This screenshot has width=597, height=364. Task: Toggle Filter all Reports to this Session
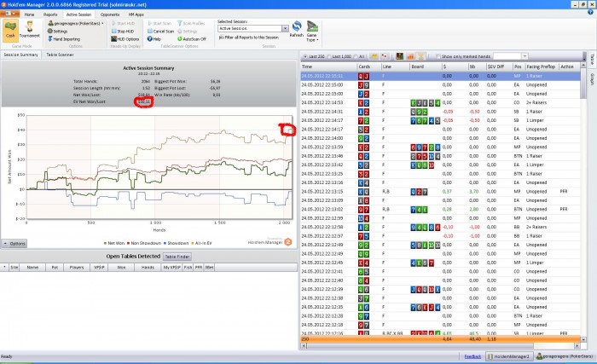point(249,38)
